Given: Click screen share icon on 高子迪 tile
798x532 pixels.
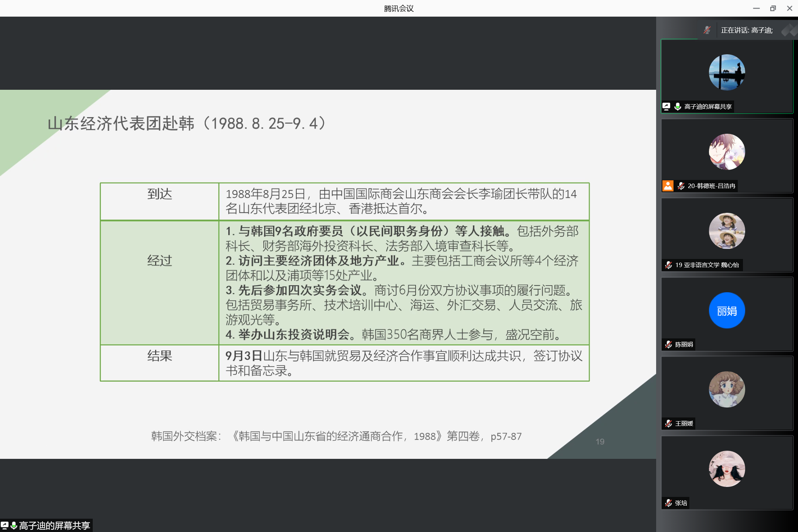Looking at the screenshot, I should tap(666, 106).
